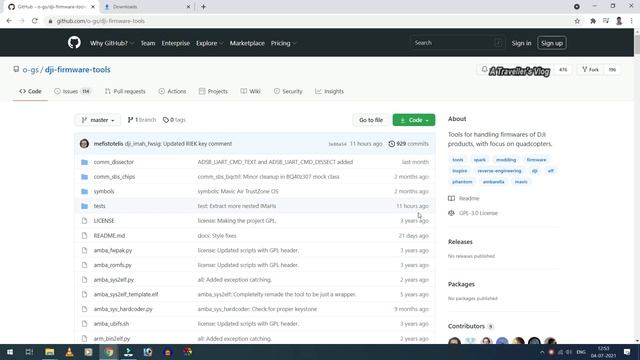Viewport: 640px width, 360px height.
Task: Click the Readme book icon in About
Action: point(451,198)
